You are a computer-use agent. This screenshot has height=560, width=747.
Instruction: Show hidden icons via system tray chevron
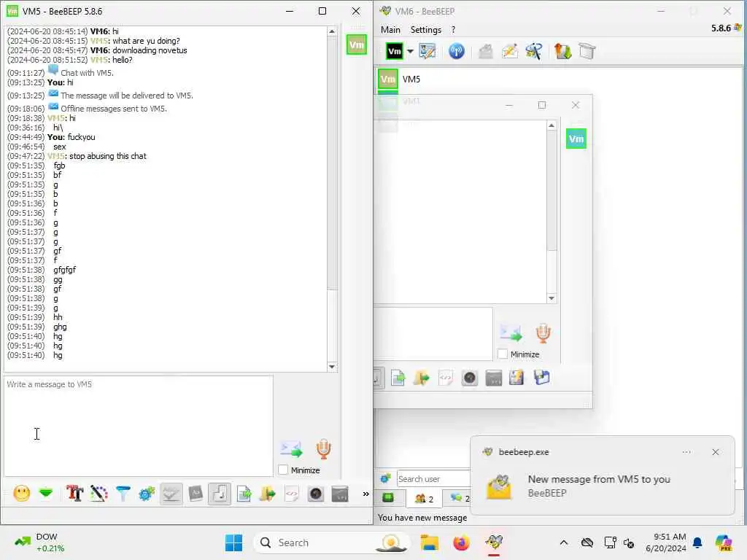pos(564,542)
